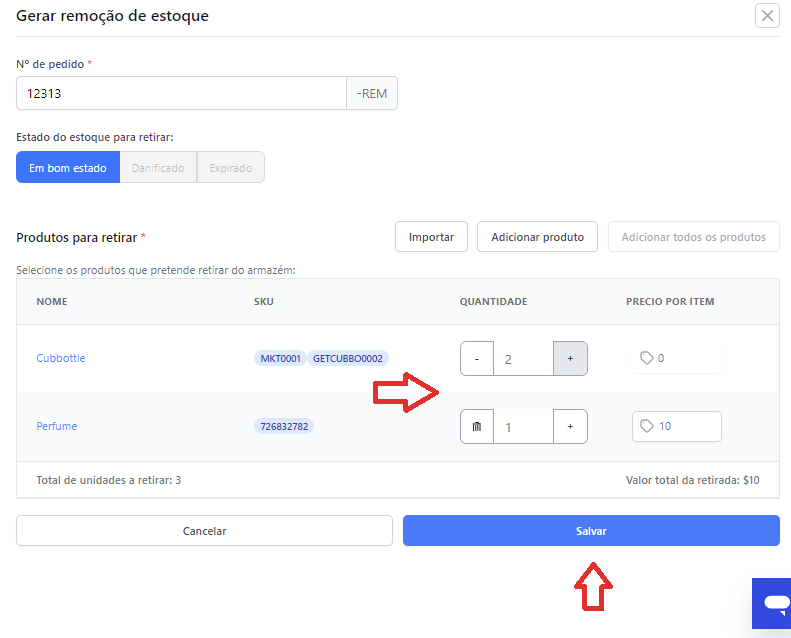The image size is (791, 638).
Task: Select the Expirado stock state
Action: coord(231,167)
